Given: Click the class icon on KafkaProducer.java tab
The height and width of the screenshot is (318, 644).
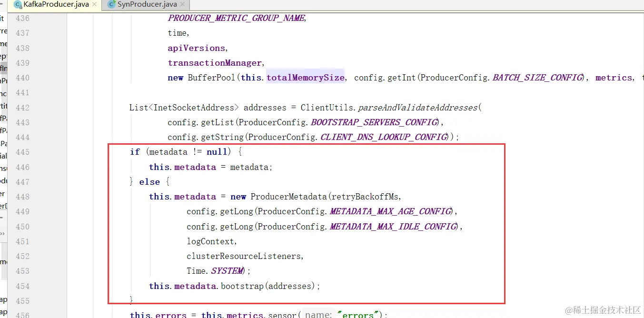Looking at the screenshot, I should point(18,5).
